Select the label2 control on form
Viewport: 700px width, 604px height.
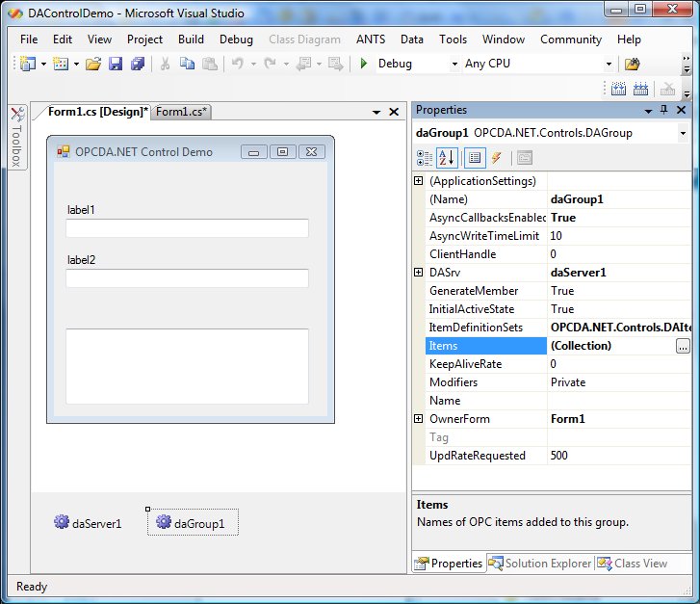[81, 260]
